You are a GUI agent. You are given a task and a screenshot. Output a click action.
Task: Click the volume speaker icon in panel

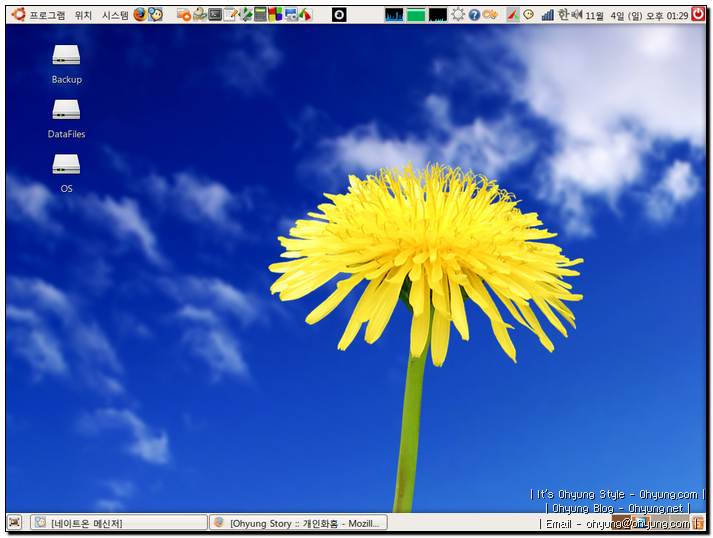tap(576, 15)
